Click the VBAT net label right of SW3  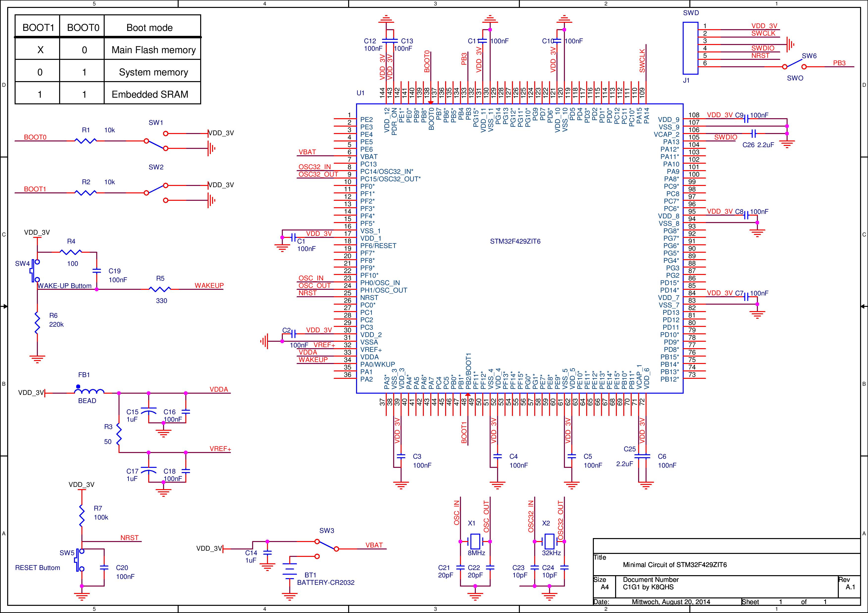pos(374,545)
